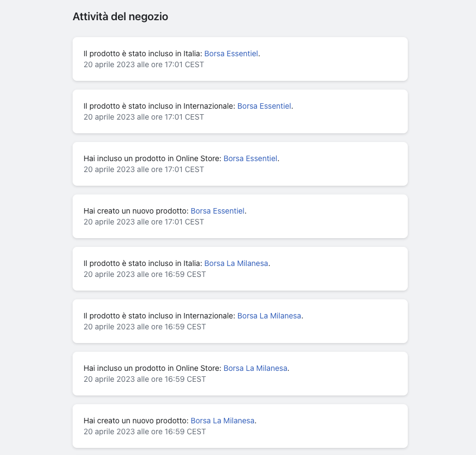Open Borsa Essentiel link in Italia entry
Viewport: 476px width, 455px height.
[231, 54]
